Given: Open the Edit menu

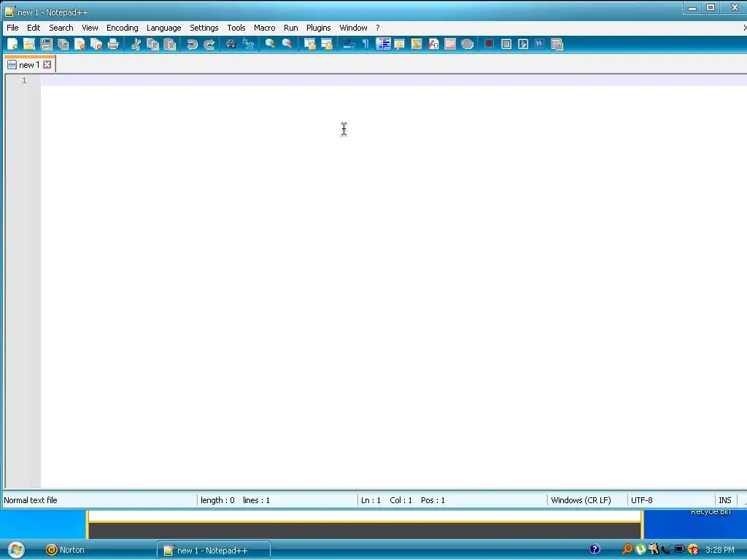Looking at the screenshot, I should (x=34, y=28).
